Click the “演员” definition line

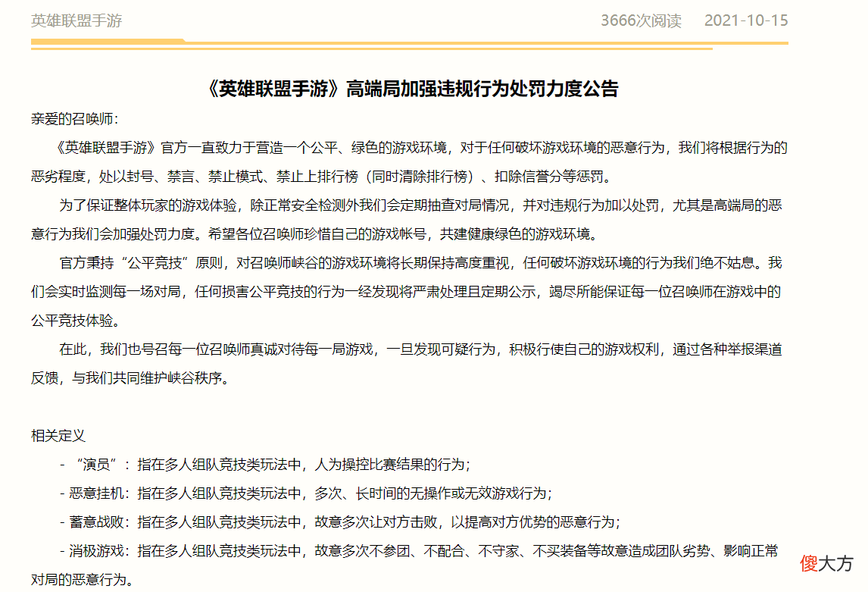click(265, 465)
